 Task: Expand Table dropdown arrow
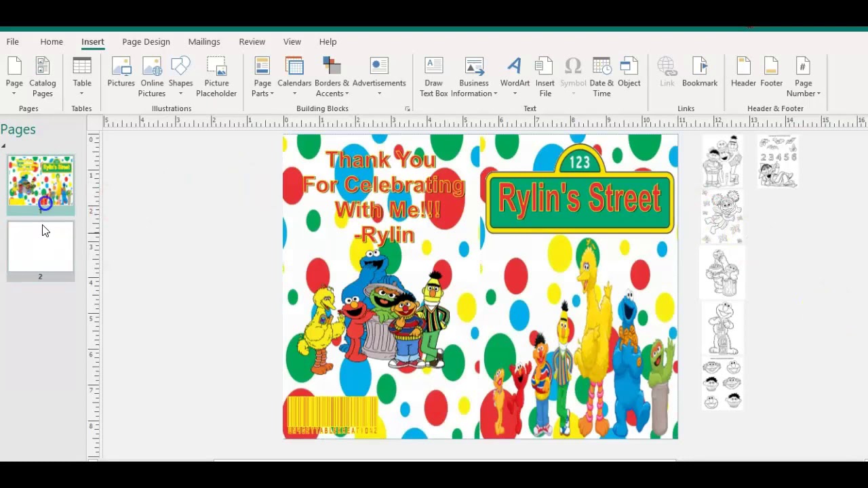pyautogui.click(x=82, y=94)
